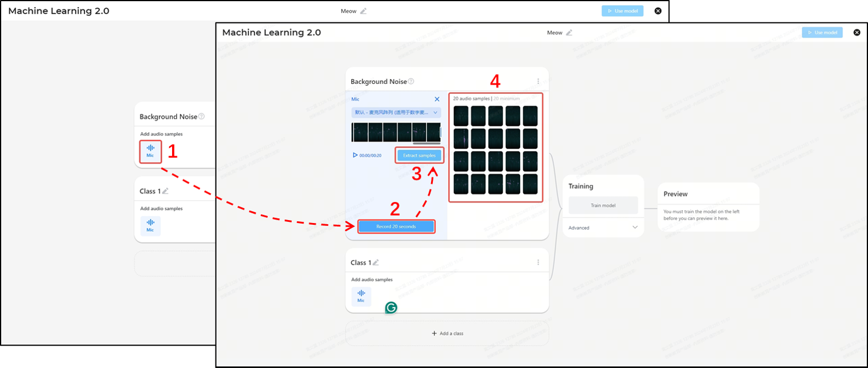868x368 pixels.
Task: Click the green Grammarly icon
Action: click(391, 308)
